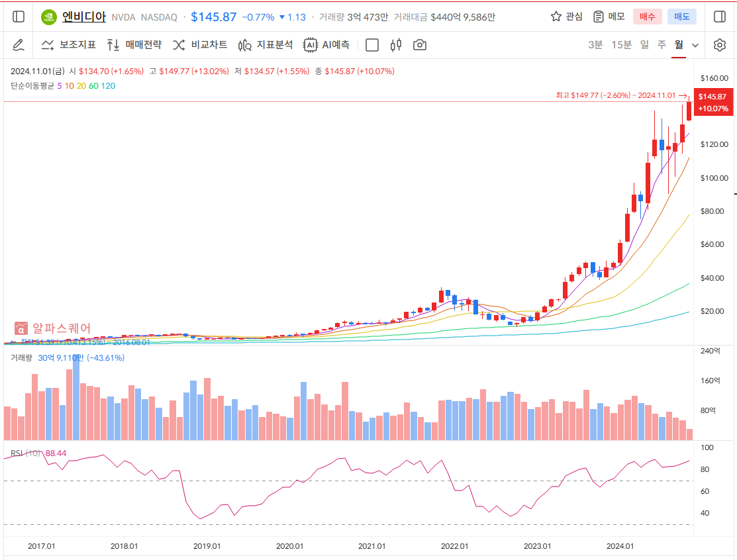Screen dimensions: 737x560
Task: Click the 2017.01 time axis label
Action: coord(41,546)
